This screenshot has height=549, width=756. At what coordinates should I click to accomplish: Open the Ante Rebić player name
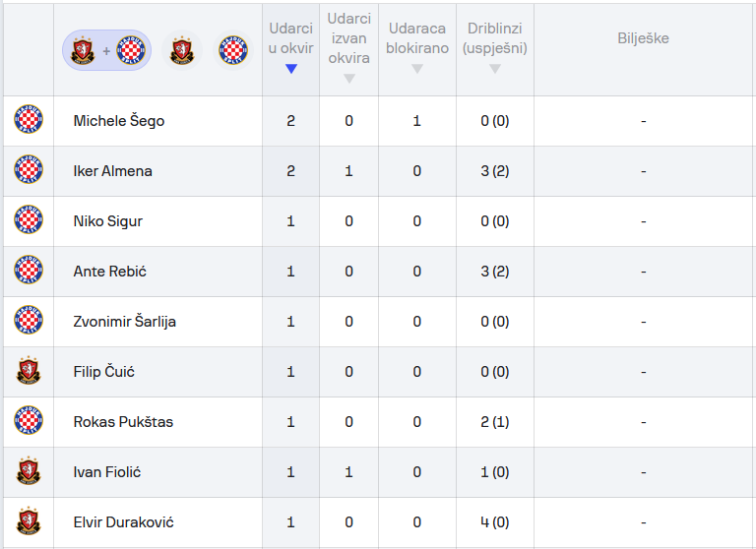coord(110,272)
